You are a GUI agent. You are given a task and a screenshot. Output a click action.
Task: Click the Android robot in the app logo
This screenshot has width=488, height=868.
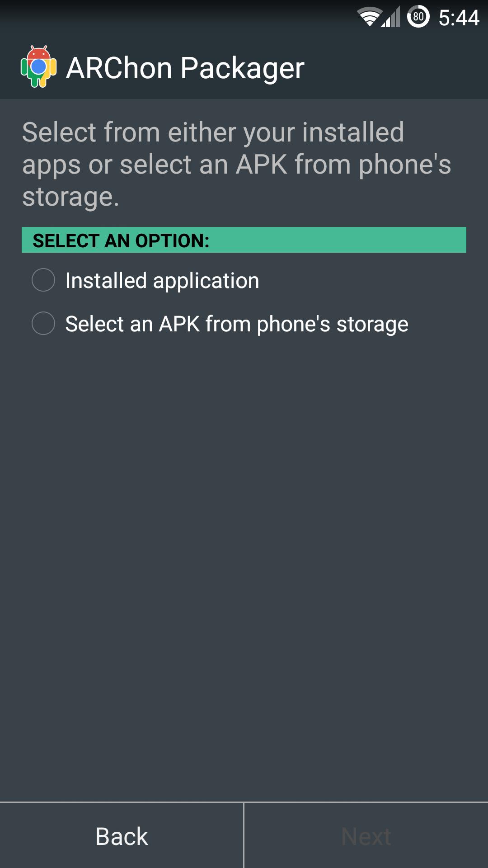click(38, 68)
